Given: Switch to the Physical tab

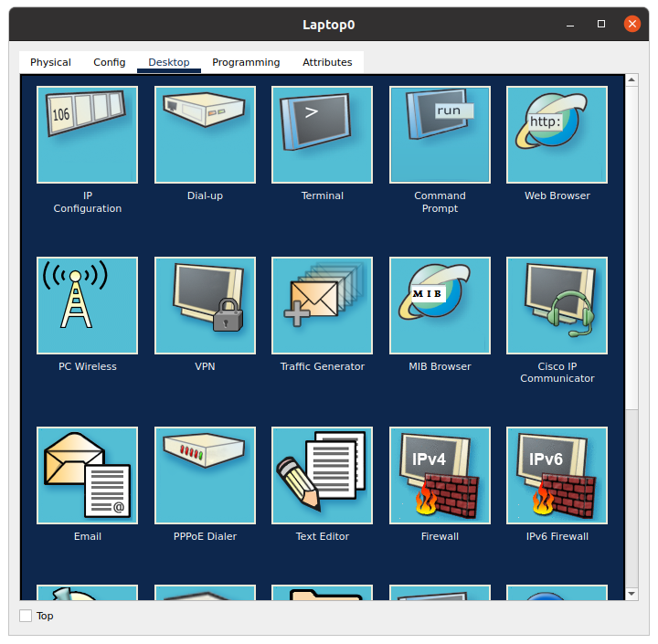Looking at the screenshot, I should click(x=50, y=62).
